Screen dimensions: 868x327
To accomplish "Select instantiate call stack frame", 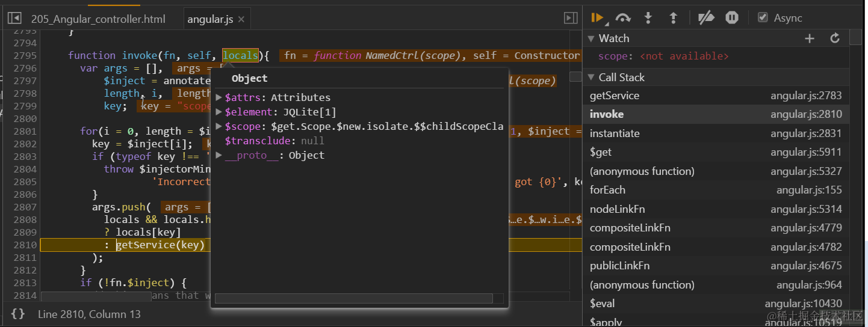I will (x=716, y=133).
